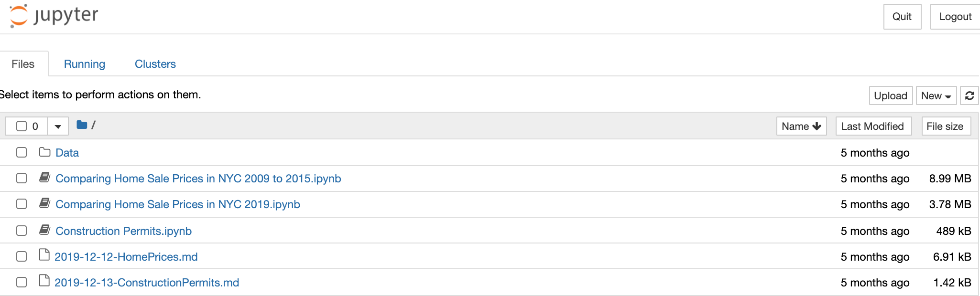Click the notebook icon for the 2009 to 2015 notebook
The height and width of the screenshot is (296, 980).
[44, 178]
